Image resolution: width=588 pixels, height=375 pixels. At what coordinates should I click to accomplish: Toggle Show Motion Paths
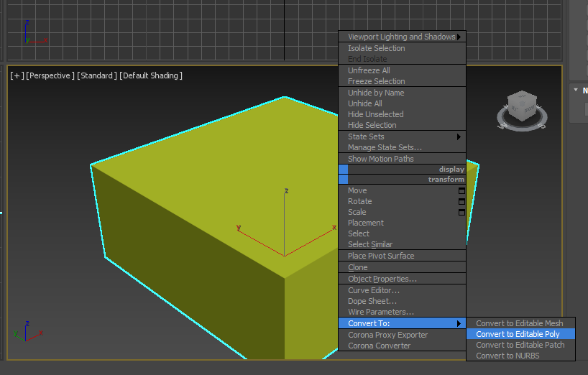(x=380, y=159)
